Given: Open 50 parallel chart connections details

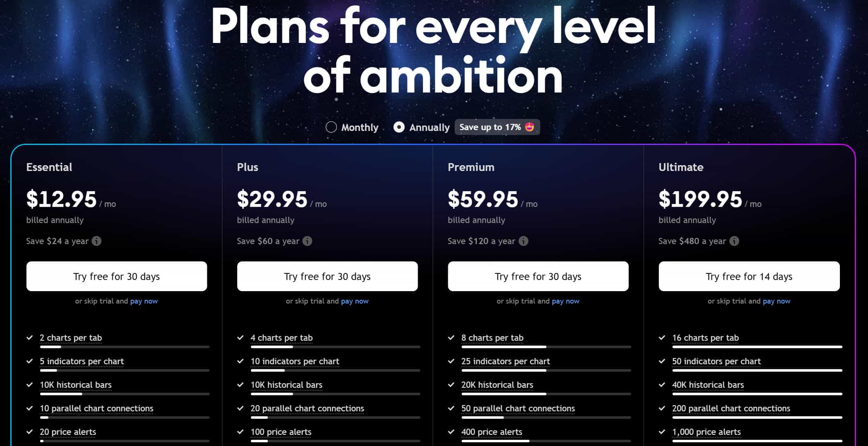Looking at the screenshot, I should click(x=518, y=408).
